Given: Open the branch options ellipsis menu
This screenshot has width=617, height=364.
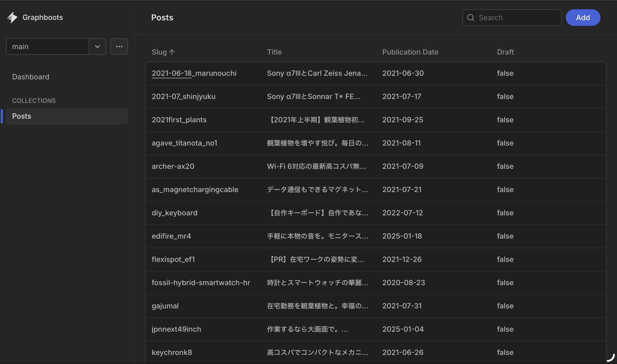Looking at the screenshot, I should pyautogui.click(x=119, y=47).
